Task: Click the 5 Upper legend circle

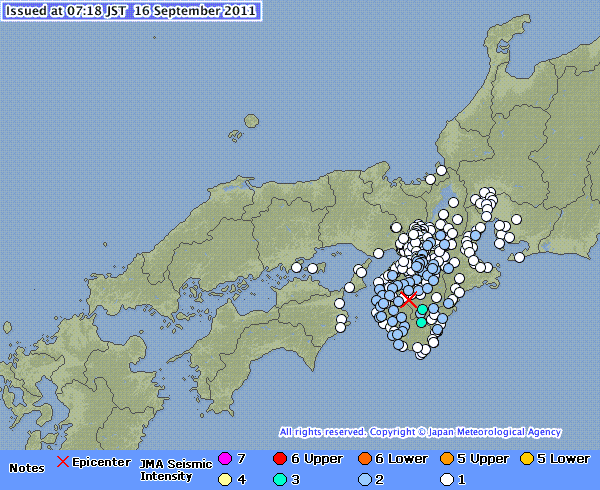Action: pyautogui.click(x=446, y=459)
